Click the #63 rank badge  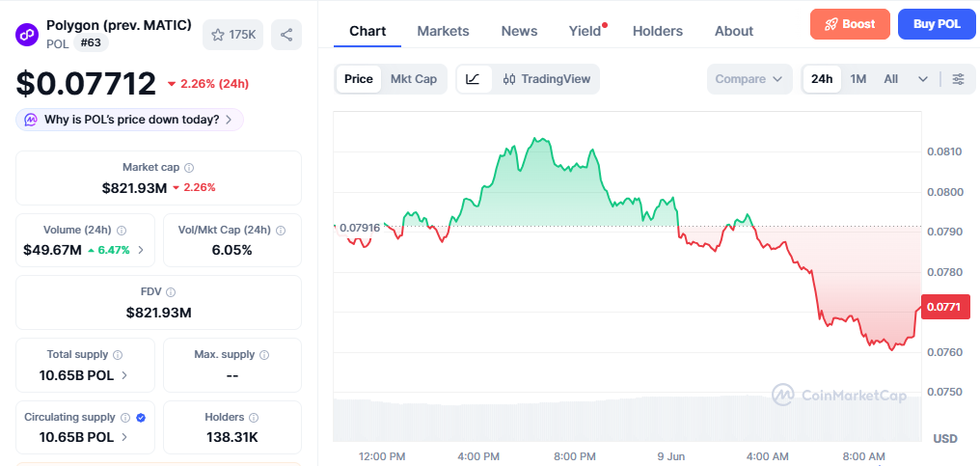(x=92, y=43)
